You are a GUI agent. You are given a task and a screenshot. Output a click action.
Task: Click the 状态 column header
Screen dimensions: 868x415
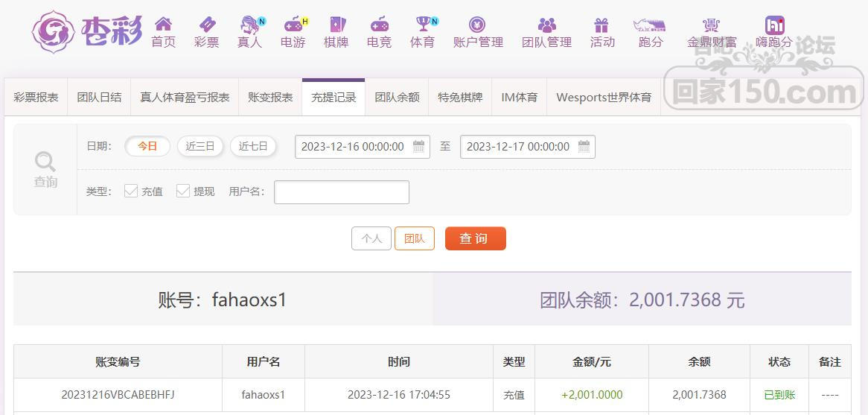coord(779,362)
